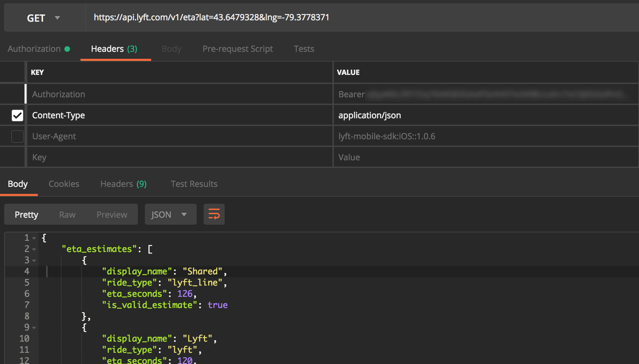Collapse the root object at line 1
639x364 pixels.
tap(34, 238)
